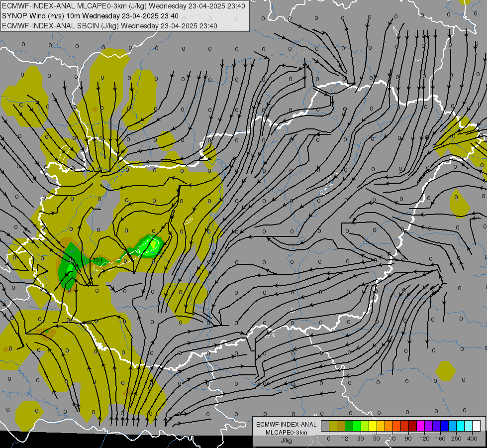Click the legend tick label 50
The width and height of the screenshot is (487, 448).
377,439
